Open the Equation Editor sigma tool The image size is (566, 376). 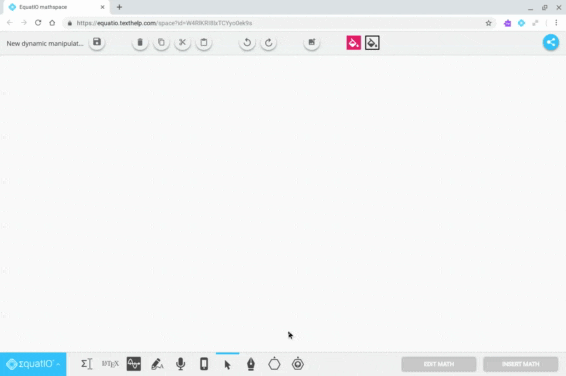pos(87,364)
